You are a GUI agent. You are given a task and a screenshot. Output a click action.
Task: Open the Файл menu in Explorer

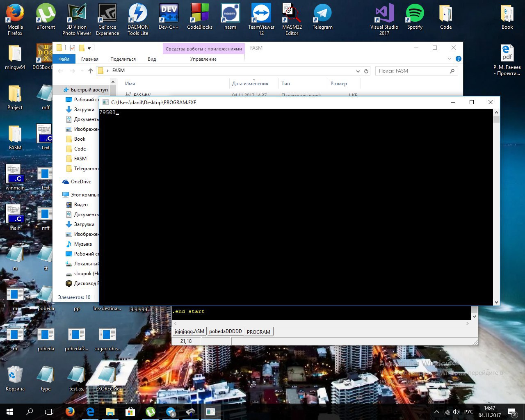[x=64, y=59]
